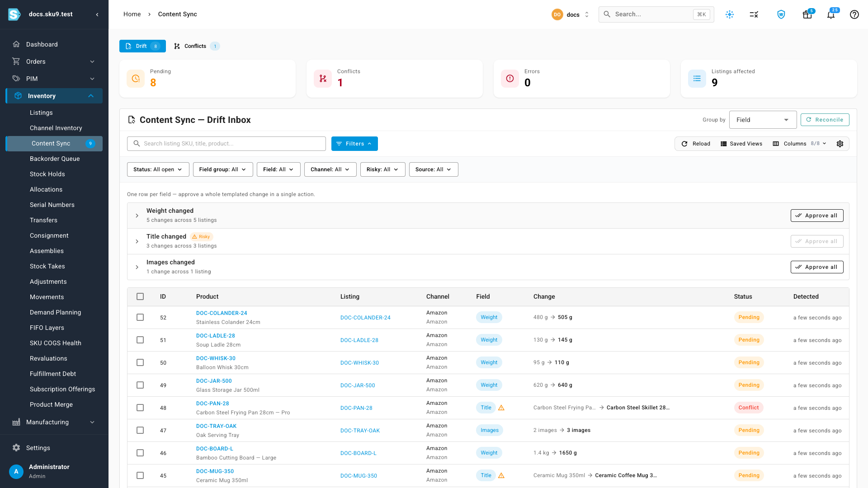Click the Risky badge on Title changed
This screenshot has width=868, height=488.
coord(201,237)
